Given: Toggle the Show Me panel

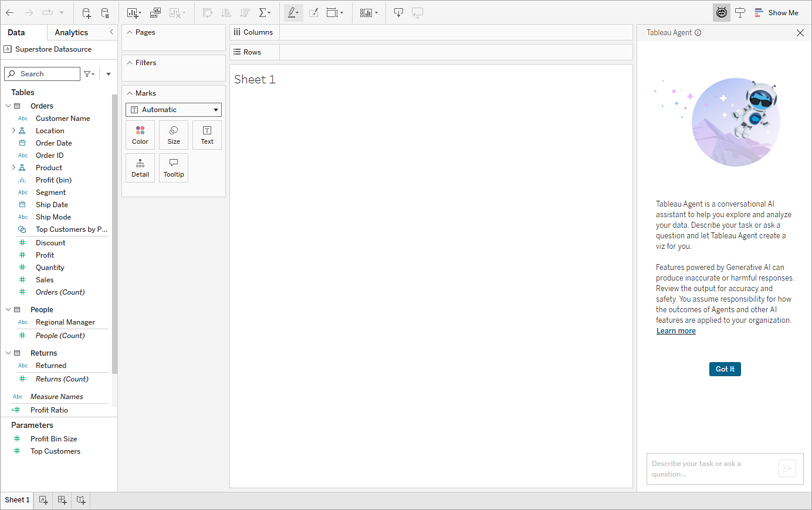Looking at the screenshot, I should click(x=776, y=13).
